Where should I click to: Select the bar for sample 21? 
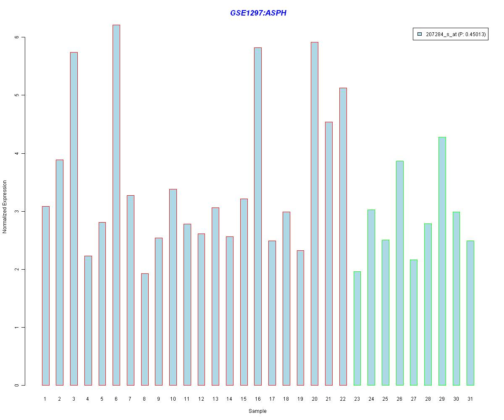pos(328,254)
